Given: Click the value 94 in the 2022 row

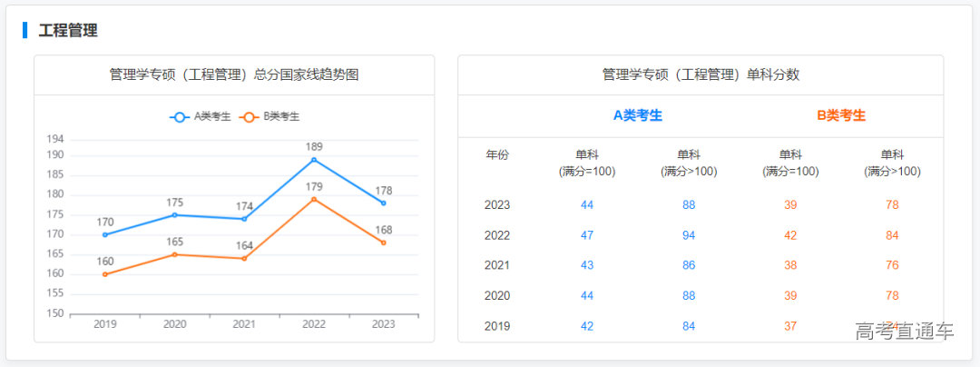Looking at the screenshot, I should click(689, 235).
